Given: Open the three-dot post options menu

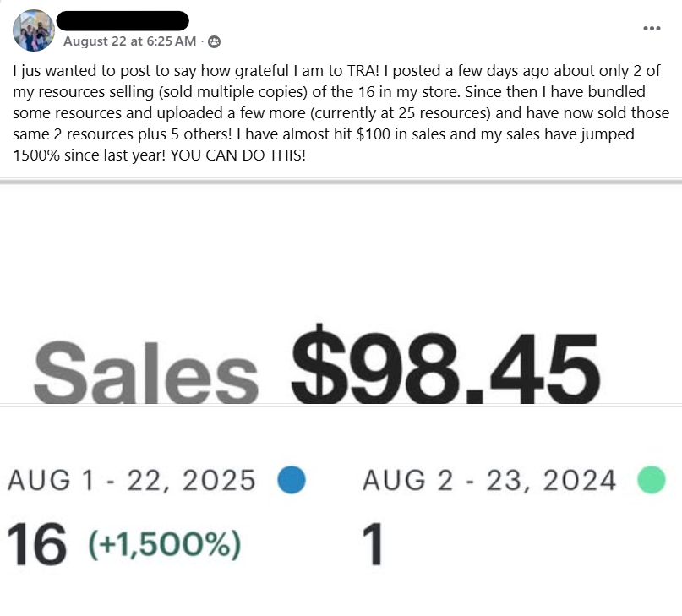Looking at the screenshot, I should tap(651, 28).
